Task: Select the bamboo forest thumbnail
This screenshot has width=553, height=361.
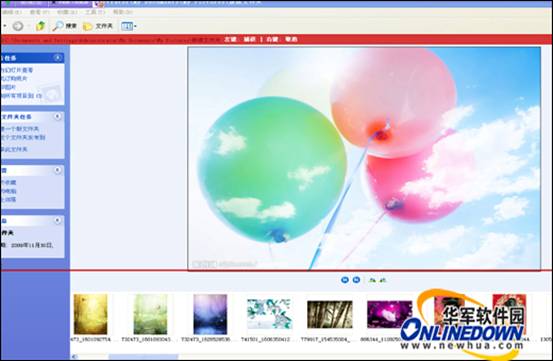Action: tap(330, 314)
